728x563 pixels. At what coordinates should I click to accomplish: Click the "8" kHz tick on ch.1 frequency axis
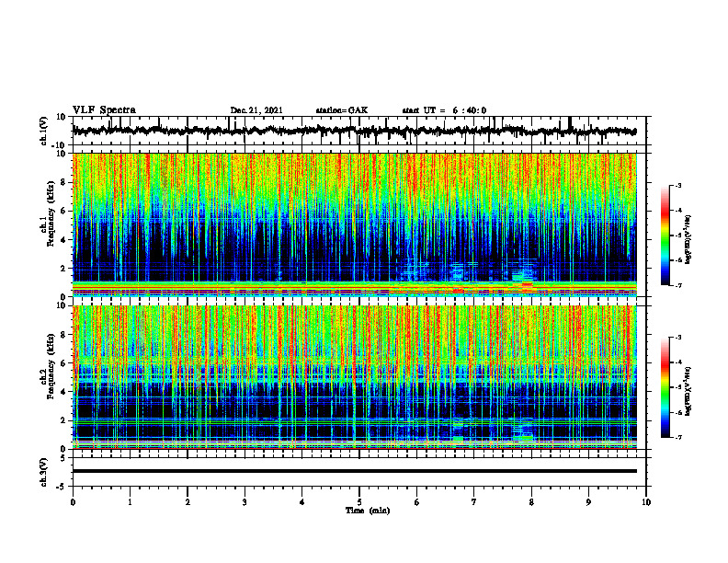[x=63, y=182]
